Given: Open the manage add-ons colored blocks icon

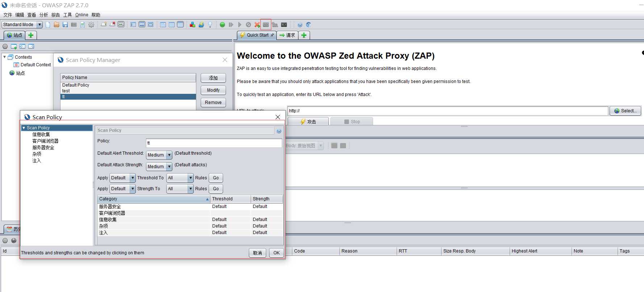Looking at the screenshot, I should 192,25.
